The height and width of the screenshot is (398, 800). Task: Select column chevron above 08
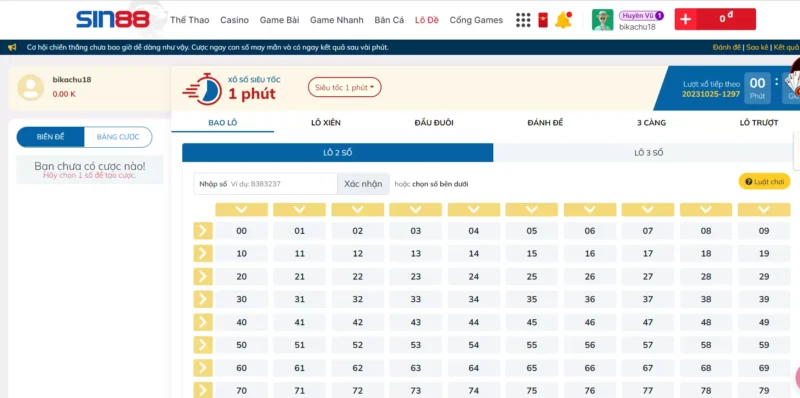point(706,210)
